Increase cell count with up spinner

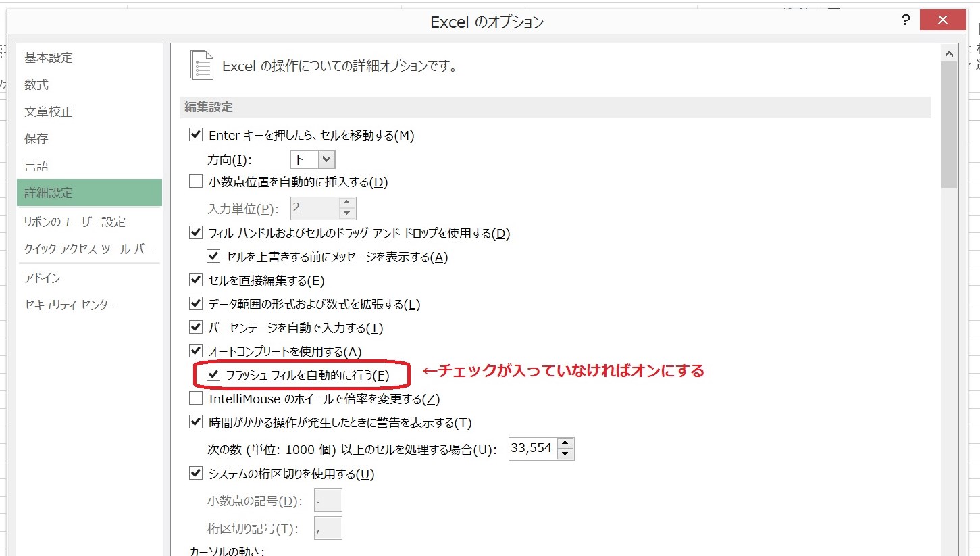click(x=566, y=443)
